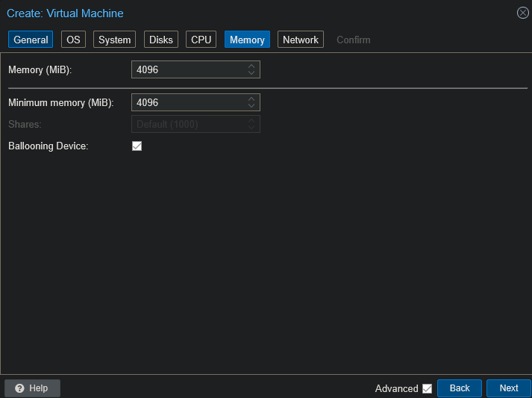This screenshot has width=532, height=398.
Task: Decrease Minimum memory using the down arrow
Action: (x=252, y=106)
